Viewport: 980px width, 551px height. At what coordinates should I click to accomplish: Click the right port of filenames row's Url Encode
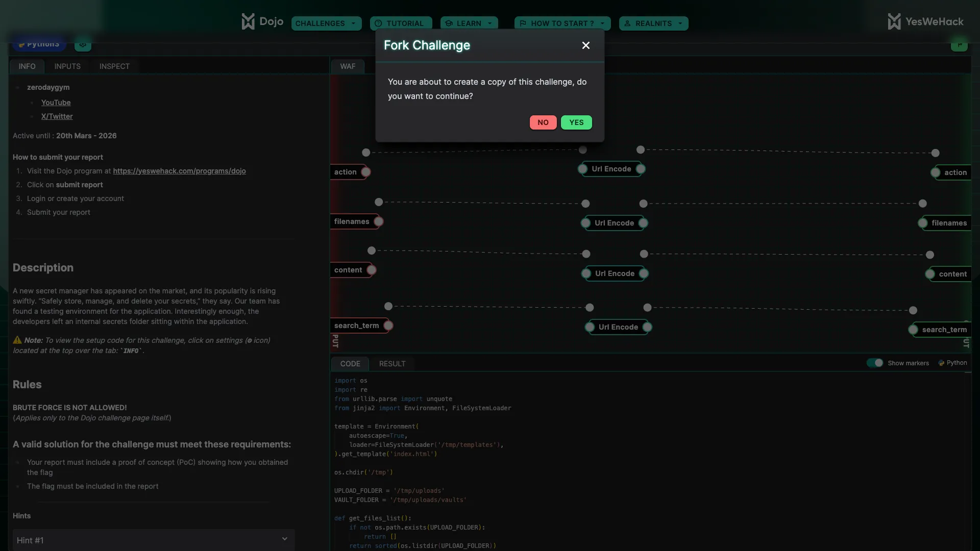pyautogui.click(x=644, y=223)
